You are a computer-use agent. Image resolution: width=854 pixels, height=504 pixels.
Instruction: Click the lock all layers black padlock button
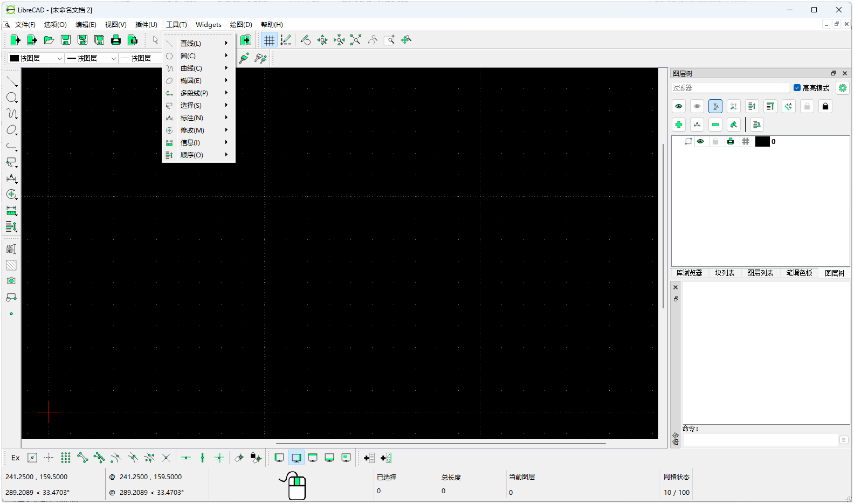(x=825, y=106)
